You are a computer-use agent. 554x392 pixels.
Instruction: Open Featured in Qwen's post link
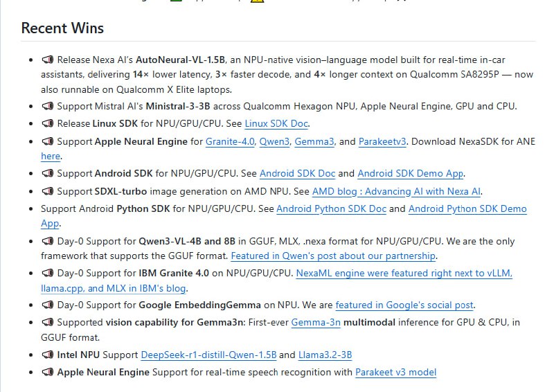click(x=333, y=256)
